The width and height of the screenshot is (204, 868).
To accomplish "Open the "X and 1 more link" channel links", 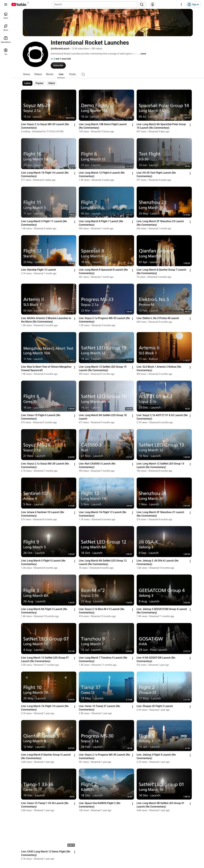I will pos(61,59).
